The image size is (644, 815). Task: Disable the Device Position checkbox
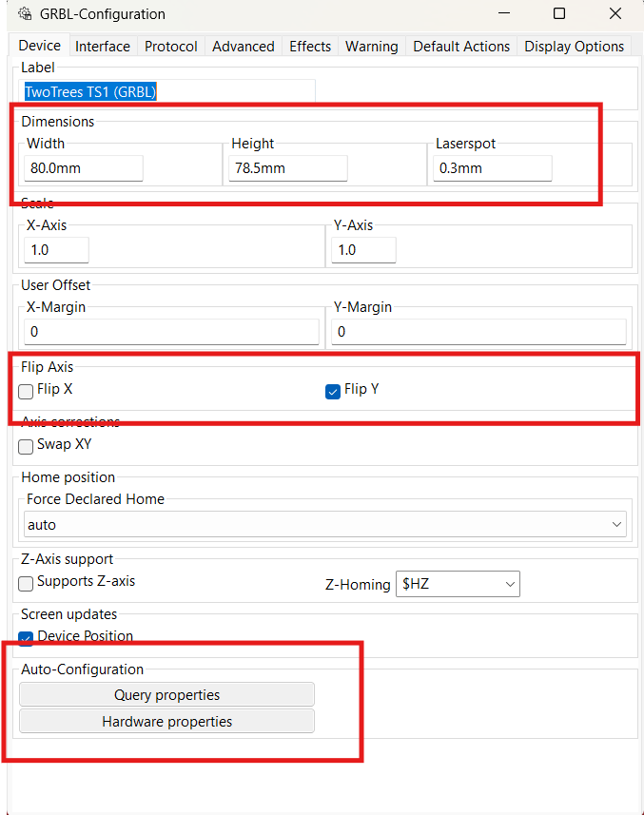click(x=27, y=638)
